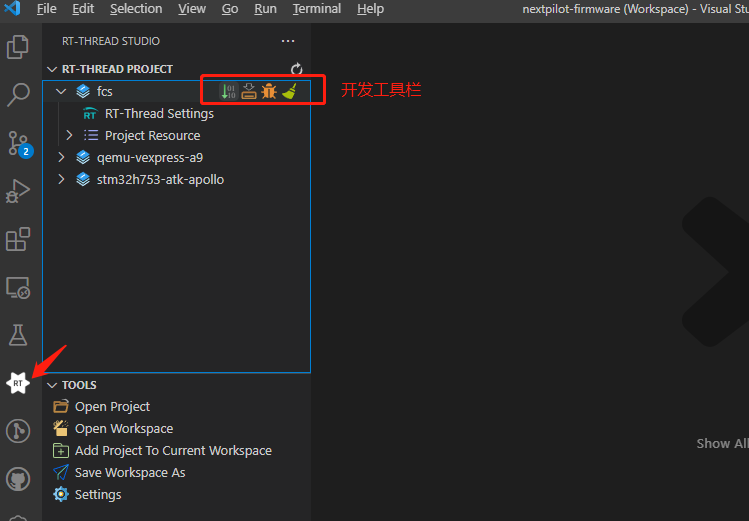Click the Open Project folder icon
This screenshot has height=521, width=749.
coord(61,406)
